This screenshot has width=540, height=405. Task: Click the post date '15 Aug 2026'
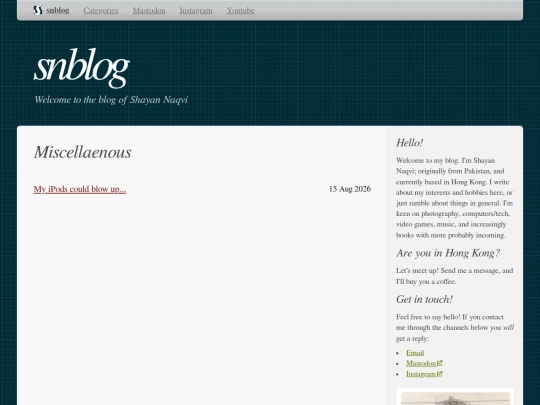[350, 189]
